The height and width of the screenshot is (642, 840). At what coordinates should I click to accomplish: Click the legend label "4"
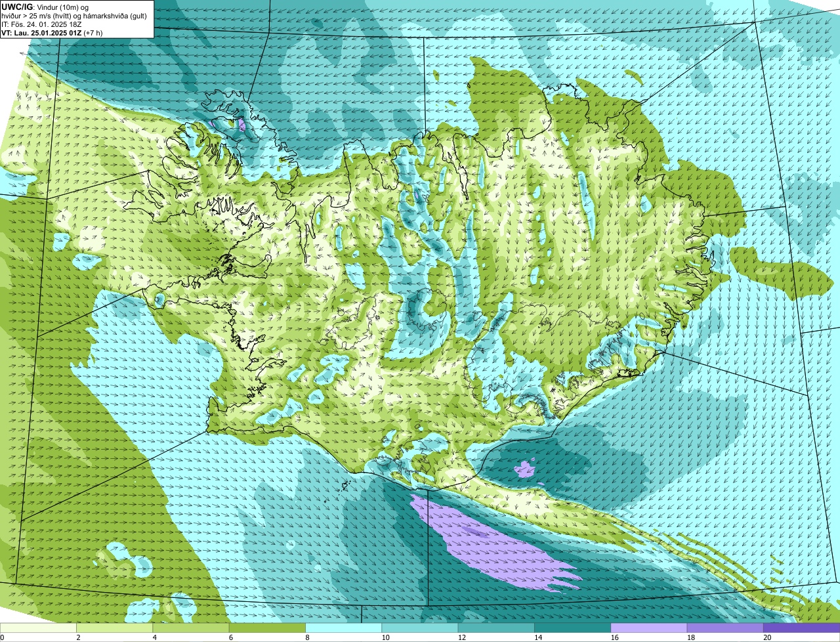tap(155, 637)
